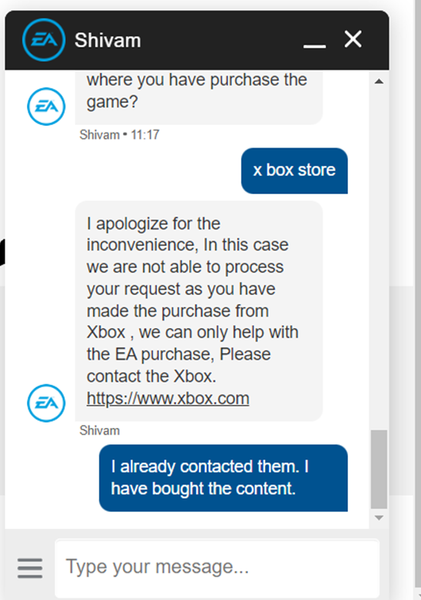Click the 'Type your message...' input field
Screen dimensions: 421x600
click(217, 567)
